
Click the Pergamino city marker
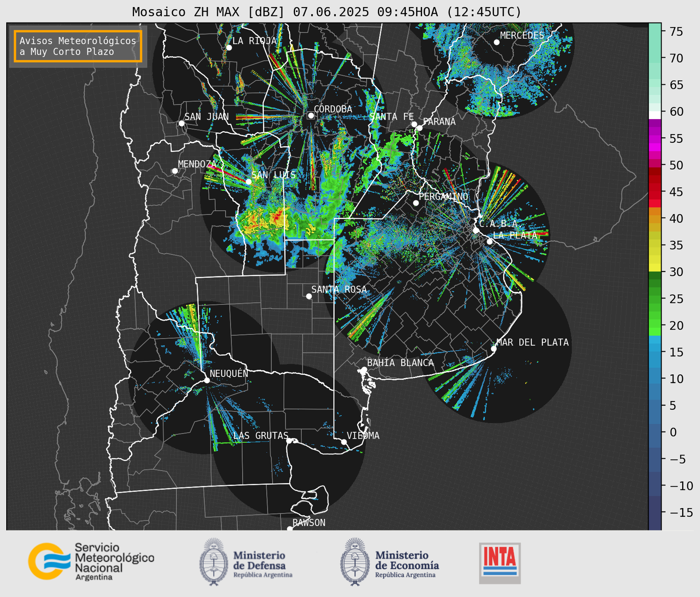click(416, 203)
